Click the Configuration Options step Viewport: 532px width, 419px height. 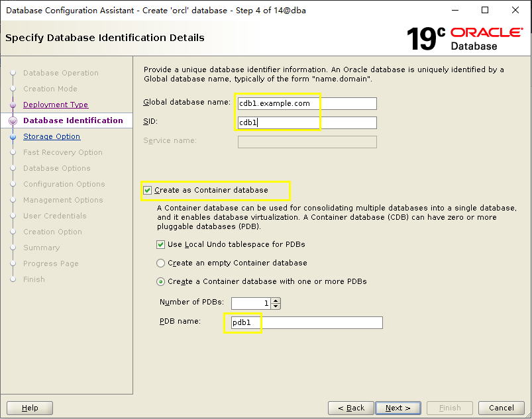[64, 184]
